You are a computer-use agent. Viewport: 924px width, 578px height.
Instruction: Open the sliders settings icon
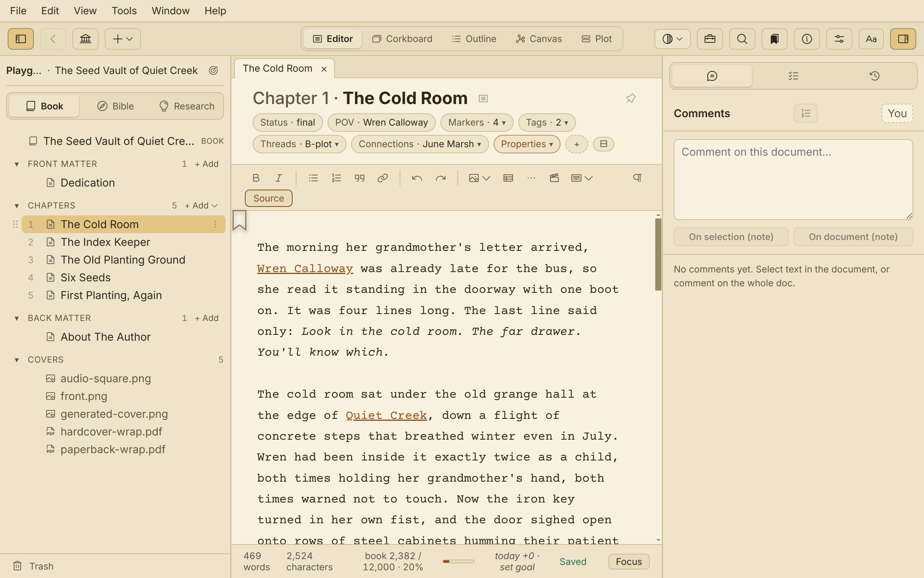click(x=839, y=39)
